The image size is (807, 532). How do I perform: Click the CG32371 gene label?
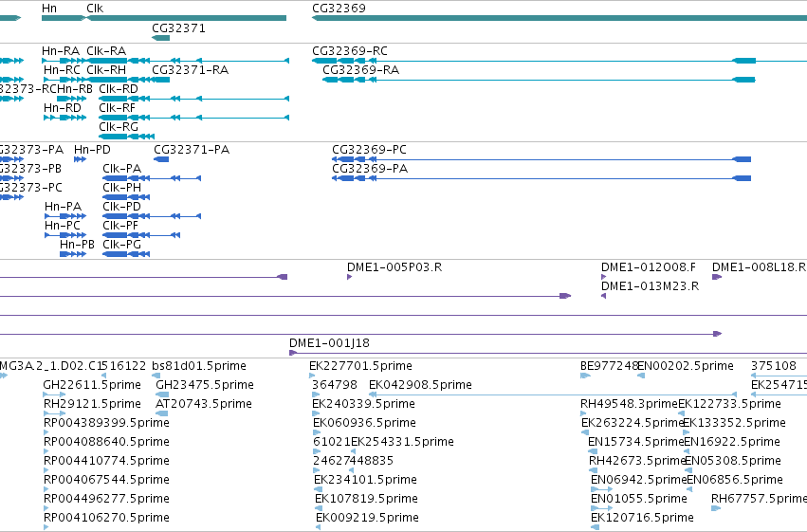[178, 28]
